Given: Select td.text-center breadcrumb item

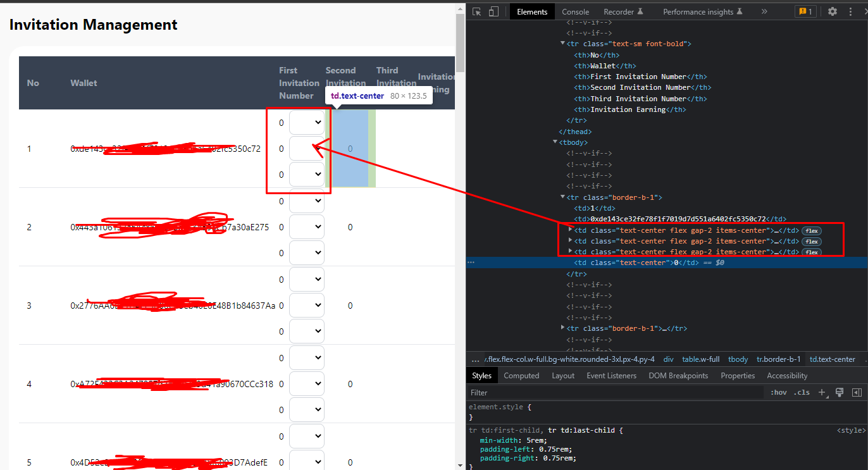Looking at the screenshot, I should pyautogui.click(x=833, y=359).
